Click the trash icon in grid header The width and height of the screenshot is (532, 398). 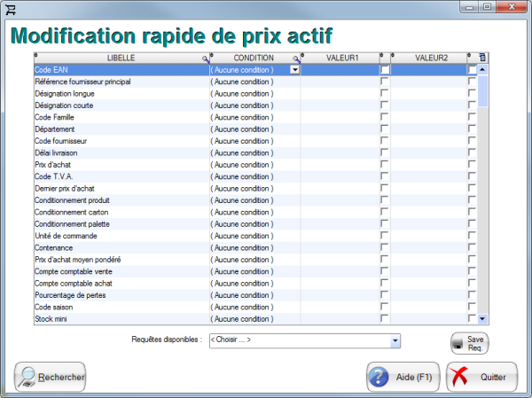tap(482, 57)
